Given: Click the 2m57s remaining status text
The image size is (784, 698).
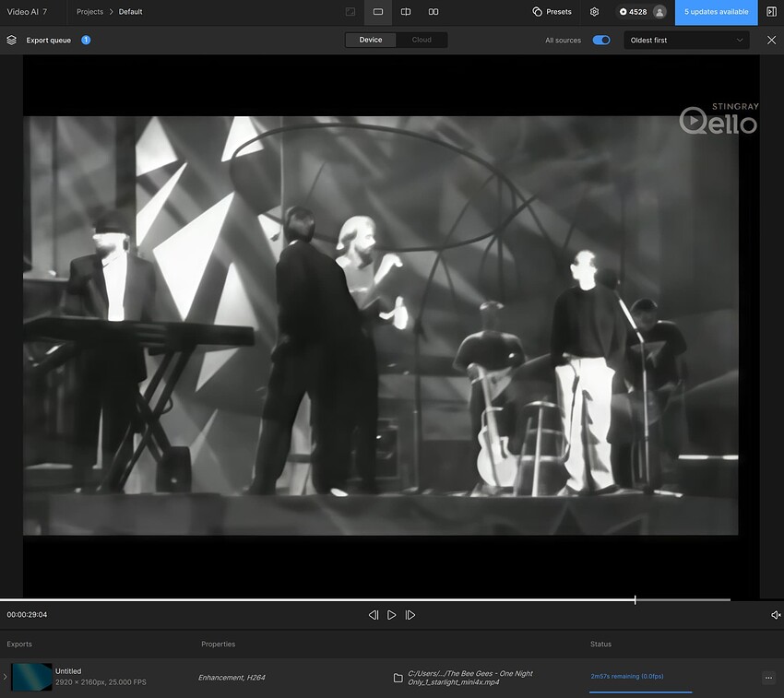Looking at the screenshot, I should coord(627,677).
